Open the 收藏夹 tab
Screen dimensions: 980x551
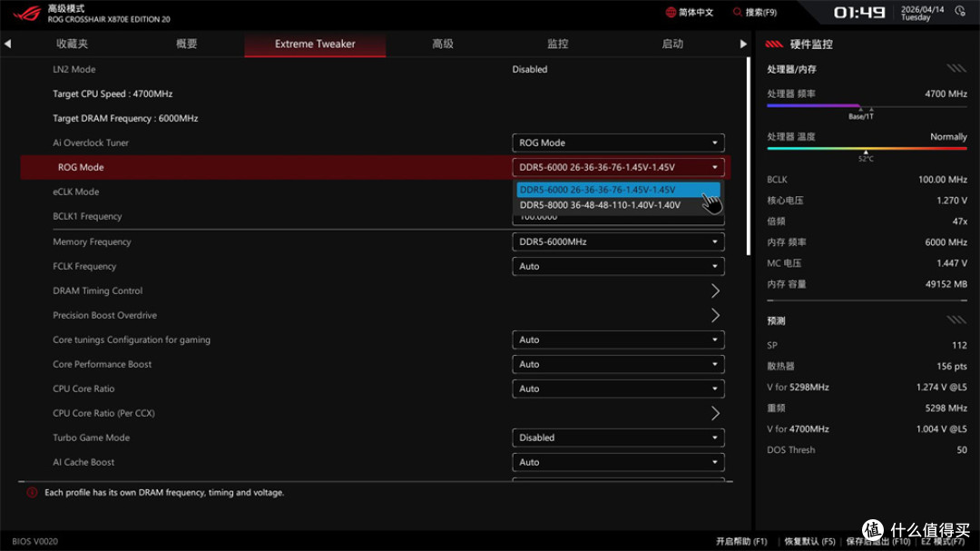pyautogui.click(x=72, y=44)
